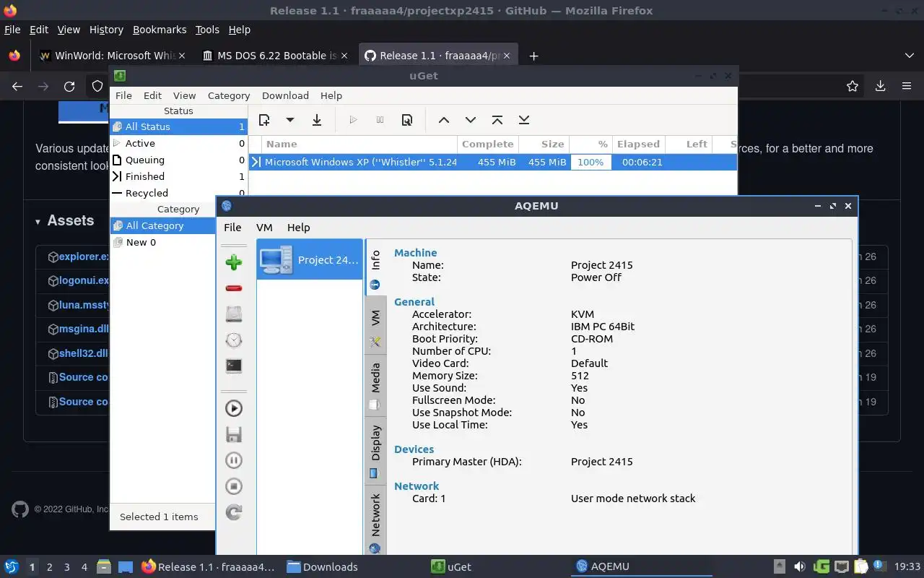Click the volume speaker icon in system tray
This screenshot has height=578, width=924.
[799, 566]
